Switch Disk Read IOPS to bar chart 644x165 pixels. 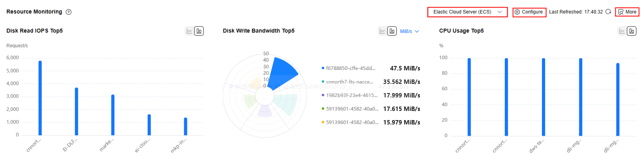click(199, 31)
